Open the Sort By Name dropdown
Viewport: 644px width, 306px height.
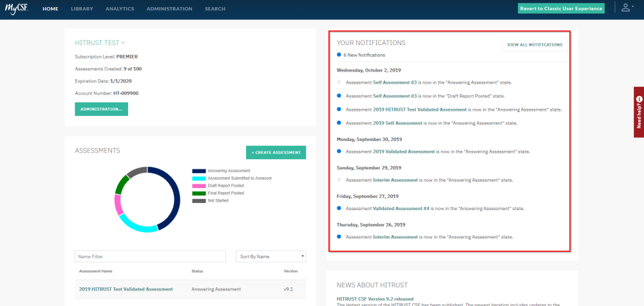click(x=270, y=256)
